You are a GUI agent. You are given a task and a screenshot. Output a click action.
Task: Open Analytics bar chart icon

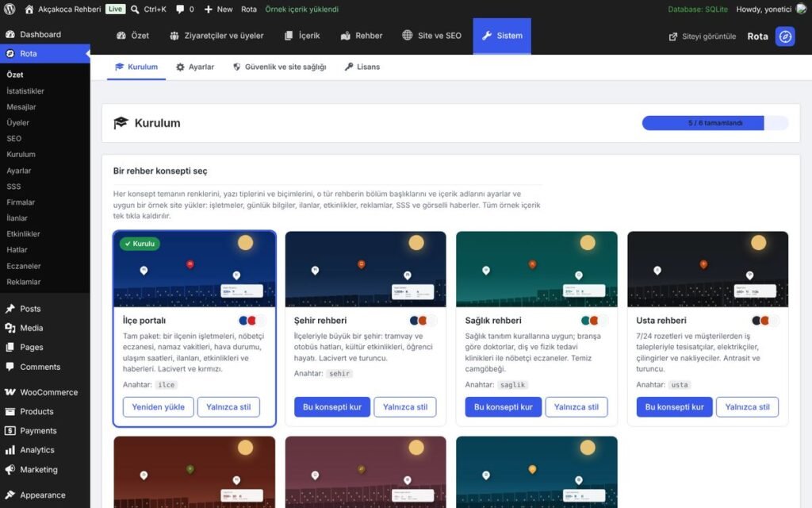tap(10, 450)
